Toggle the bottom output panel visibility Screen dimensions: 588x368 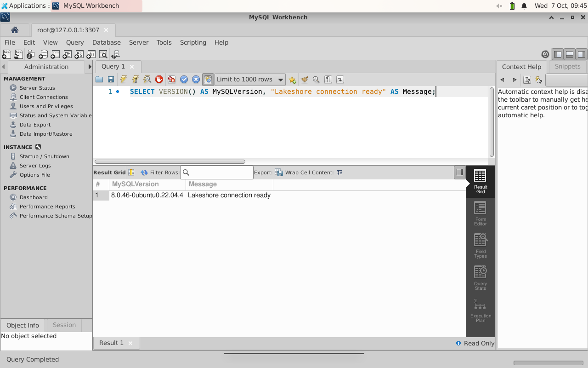tap(570, 54)
